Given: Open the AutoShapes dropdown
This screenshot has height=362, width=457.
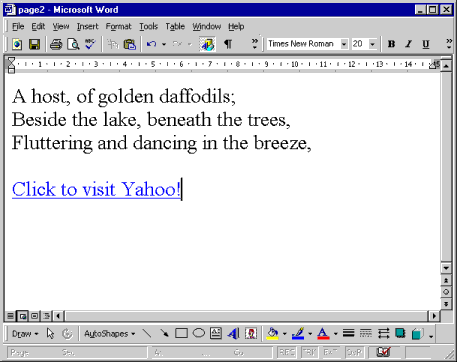Looking at the screenshot, I should [x=109, y=333].
